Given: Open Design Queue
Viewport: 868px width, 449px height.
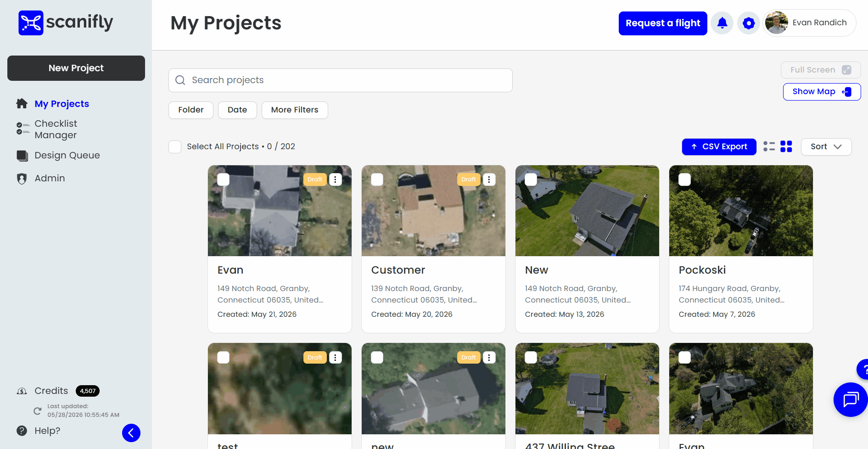Looking at the screenshot, I should click(x=67, y=156).
